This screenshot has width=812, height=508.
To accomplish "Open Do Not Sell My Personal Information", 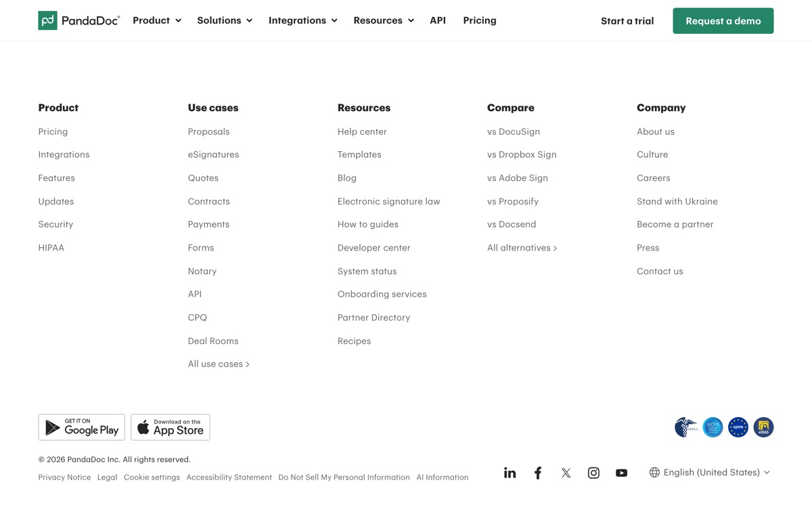I will tap(344, 478).
